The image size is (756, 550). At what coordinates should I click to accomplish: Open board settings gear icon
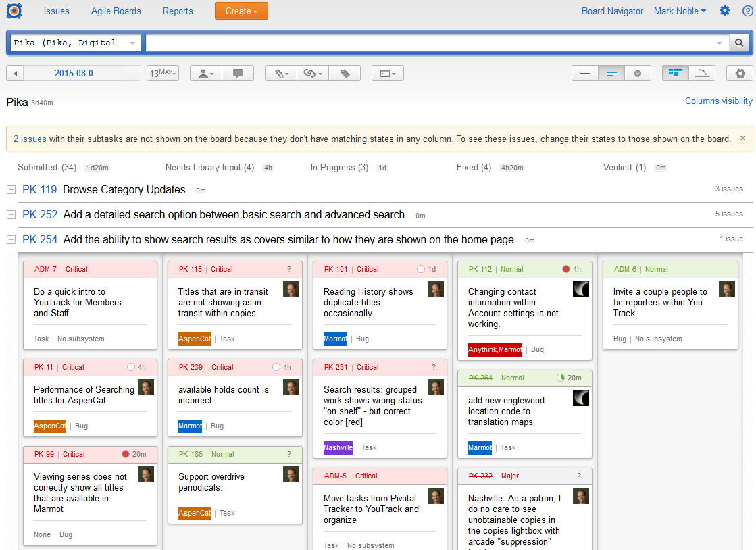coord(740,73)
